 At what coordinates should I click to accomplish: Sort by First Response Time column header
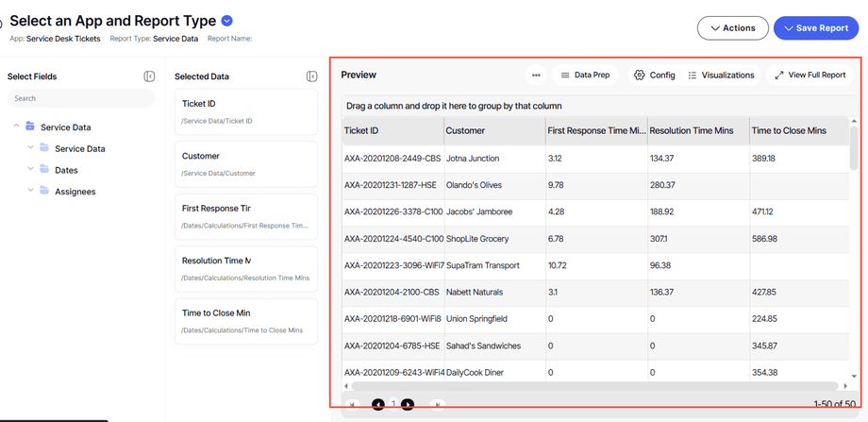pos(596,130)
